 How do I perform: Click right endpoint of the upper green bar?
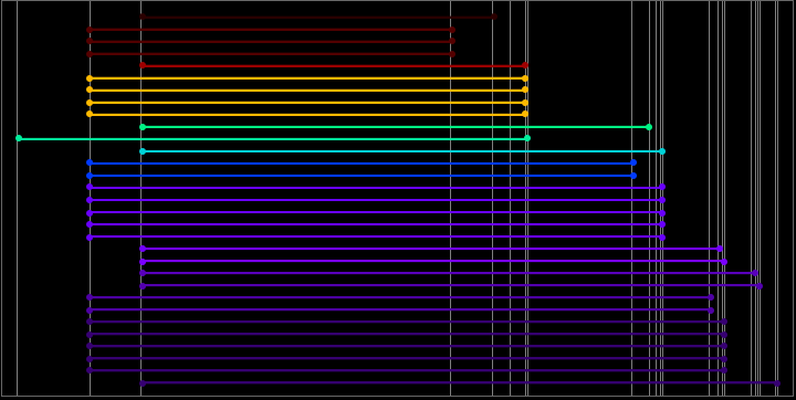[x=649, y=127]
